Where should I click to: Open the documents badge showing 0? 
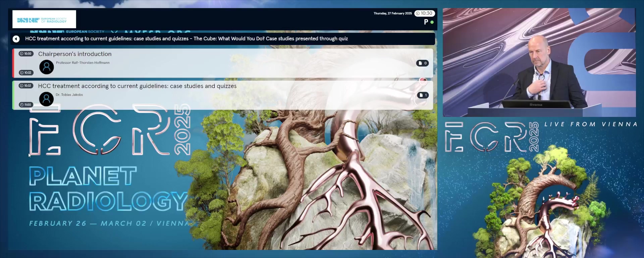(423, 63)
